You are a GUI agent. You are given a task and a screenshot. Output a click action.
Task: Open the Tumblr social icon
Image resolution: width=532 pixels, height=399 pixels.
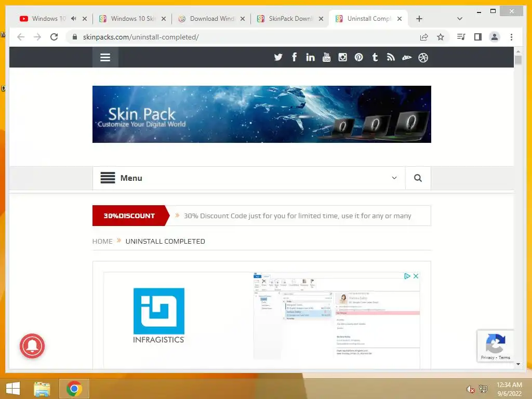[375, 57]
